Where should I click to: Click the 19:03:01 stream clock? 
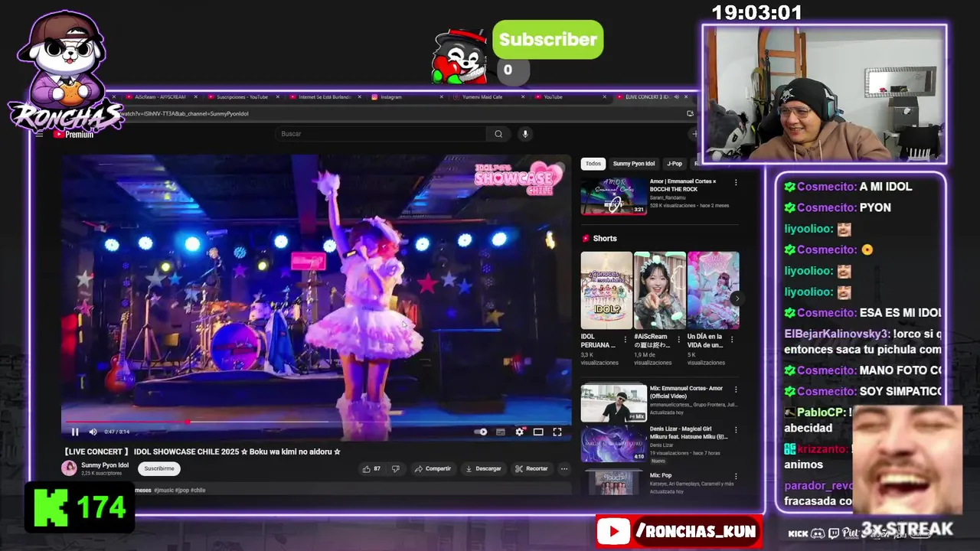click(757, 13)
